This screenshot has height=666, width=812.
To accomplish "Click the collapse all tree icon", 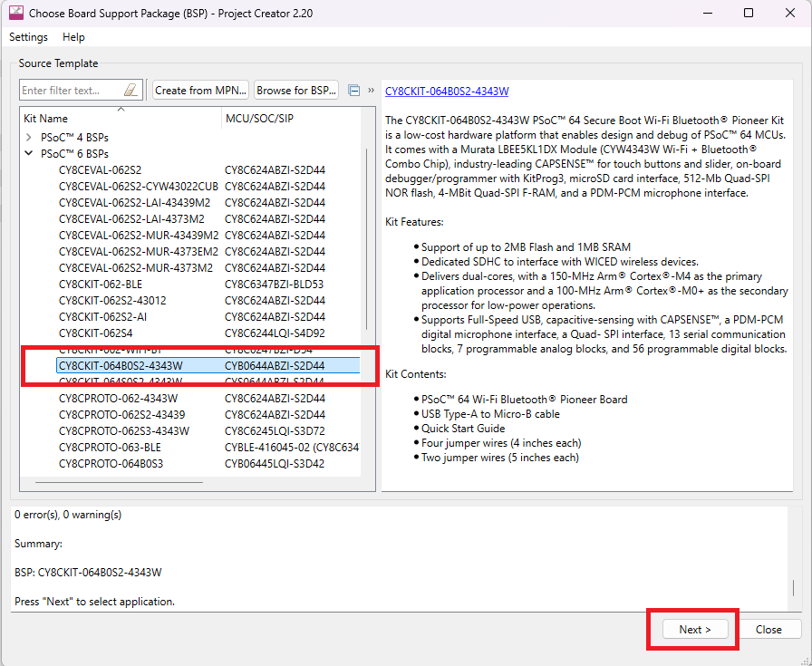I will pos(353,90).
